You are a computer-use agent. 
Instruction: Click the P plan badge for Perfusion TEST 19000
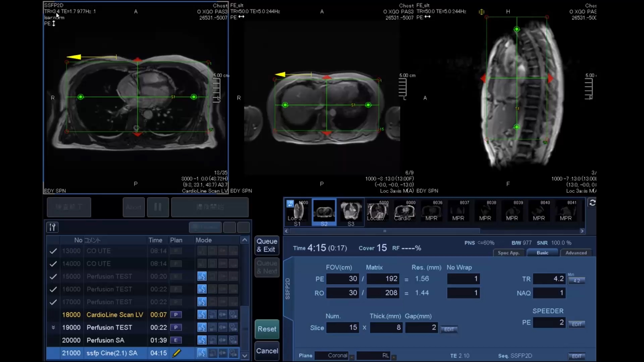click(x=176, y=327)
